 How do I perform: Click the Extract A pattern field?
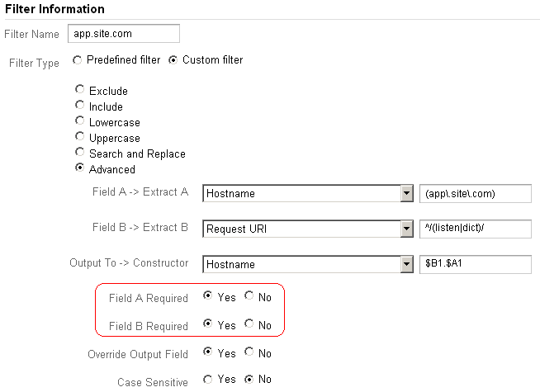tap(476, 193)
